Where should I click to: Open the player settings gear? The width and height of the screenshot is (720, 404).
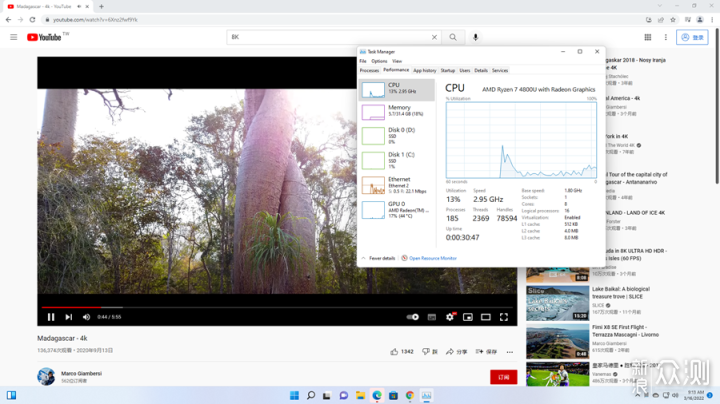point(450,317)
